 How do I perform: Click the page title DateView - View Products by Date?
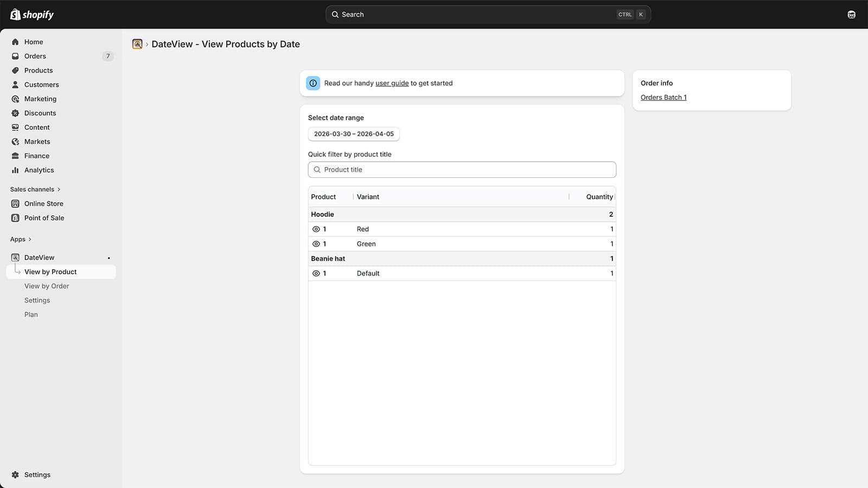tap(226, 44)
